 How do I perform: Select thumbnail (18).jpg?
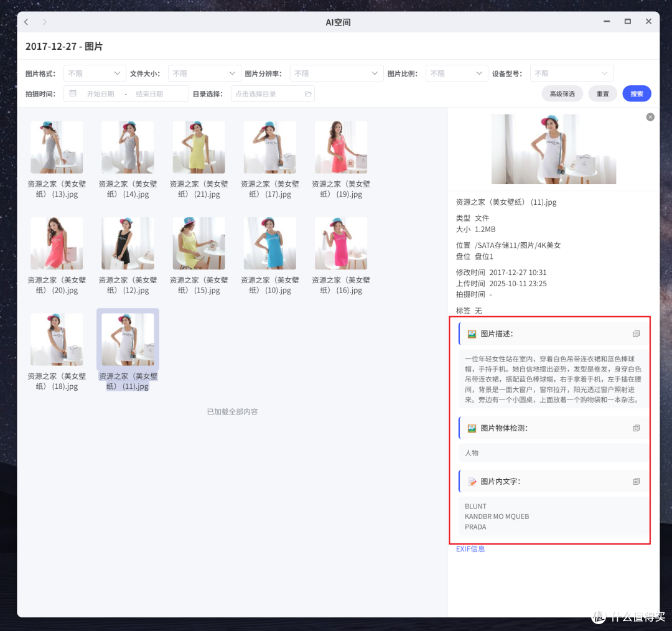point(57,339)
